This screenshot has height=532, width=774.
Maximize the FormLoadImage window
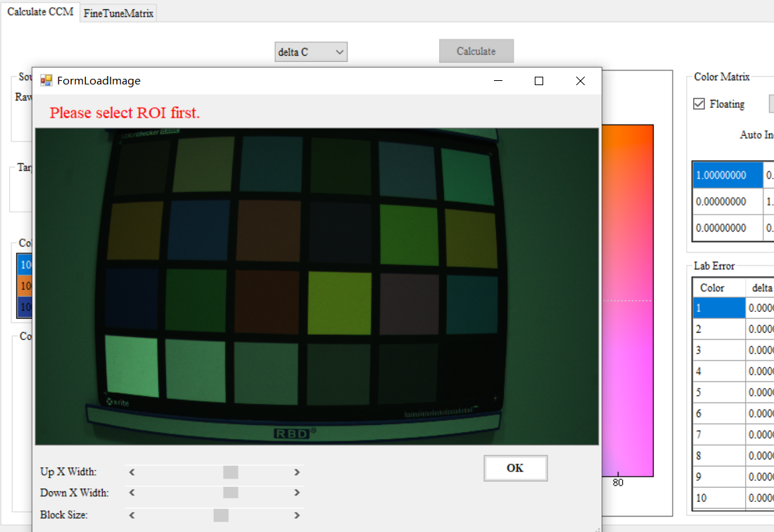tap(539, 81)
